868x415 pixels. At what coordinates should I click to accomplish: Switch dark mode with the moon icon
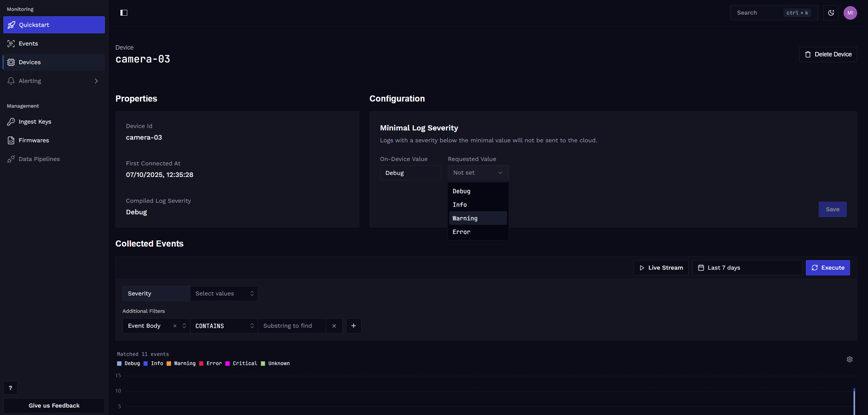tap(831, 13)
